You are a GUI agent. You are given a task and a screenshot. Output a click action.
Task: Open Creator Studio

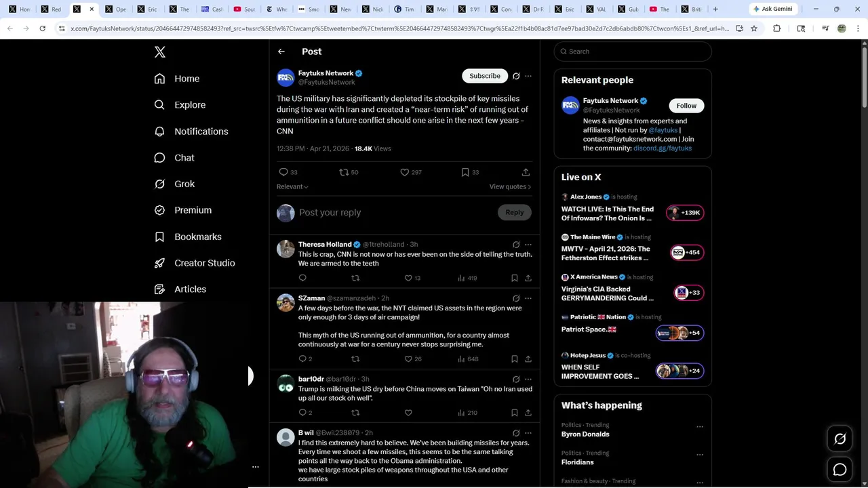pos(194,263)
